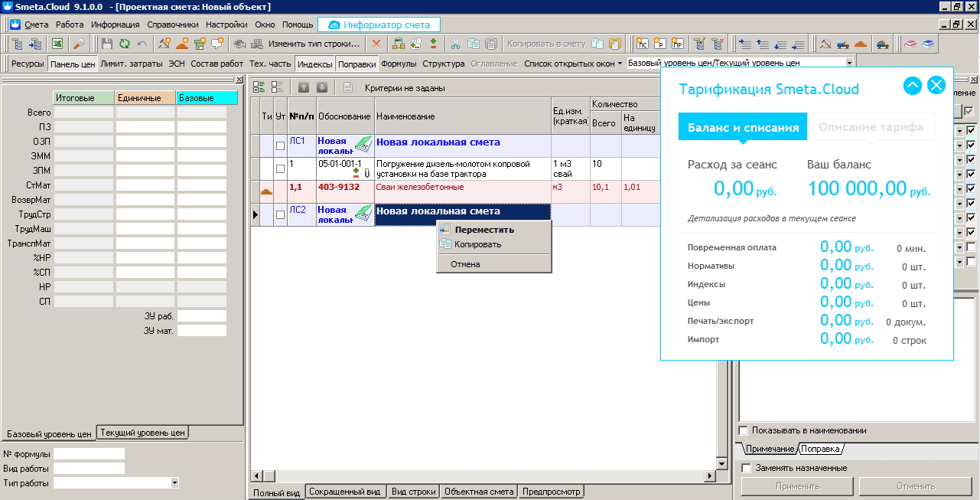The image size is (980, 500).
Task: Click the Информатор счета cloud button
Action: [379, 25]
